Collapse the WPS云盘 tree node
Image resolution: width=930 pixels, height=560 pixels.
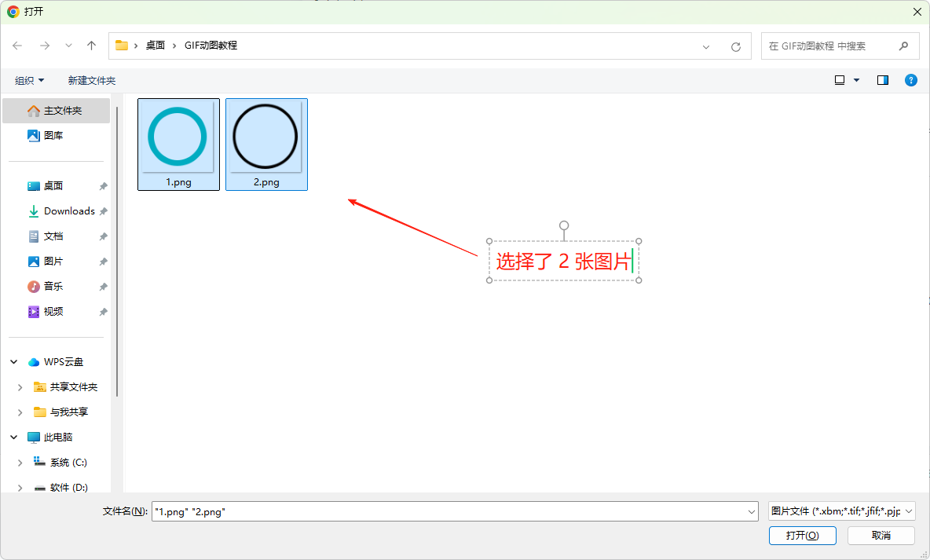pyautogui.click(x=14, y=362)
